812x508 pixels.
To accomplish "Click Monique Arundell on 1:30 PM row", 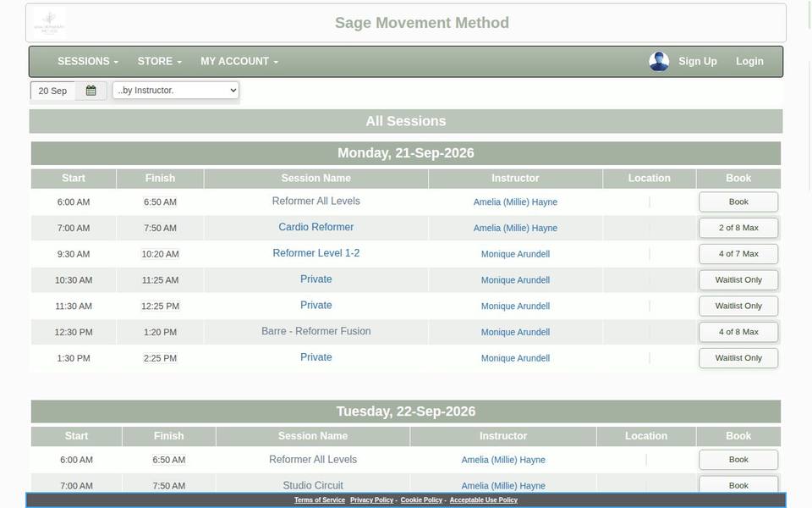I will 515,358.
